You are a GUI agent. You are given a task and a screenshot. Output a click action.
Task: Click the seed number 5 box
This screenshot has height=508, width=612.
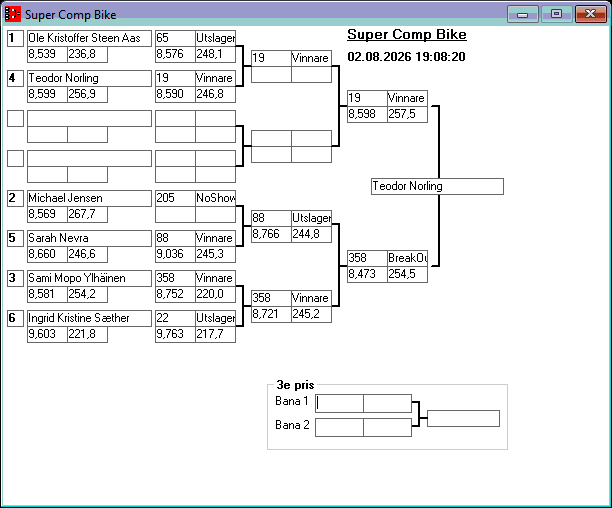click(x=16, y=238)
